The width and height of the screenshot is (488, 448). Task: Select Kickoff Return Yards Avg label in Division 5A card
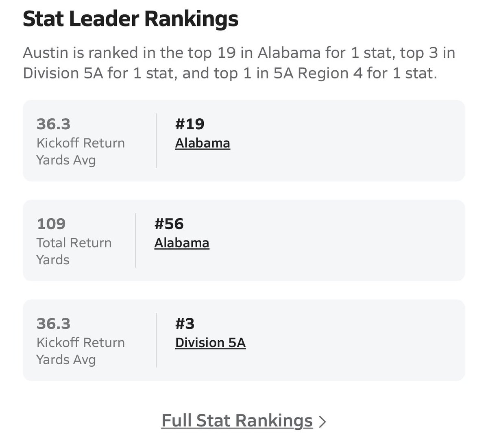[x=81, y=351]
